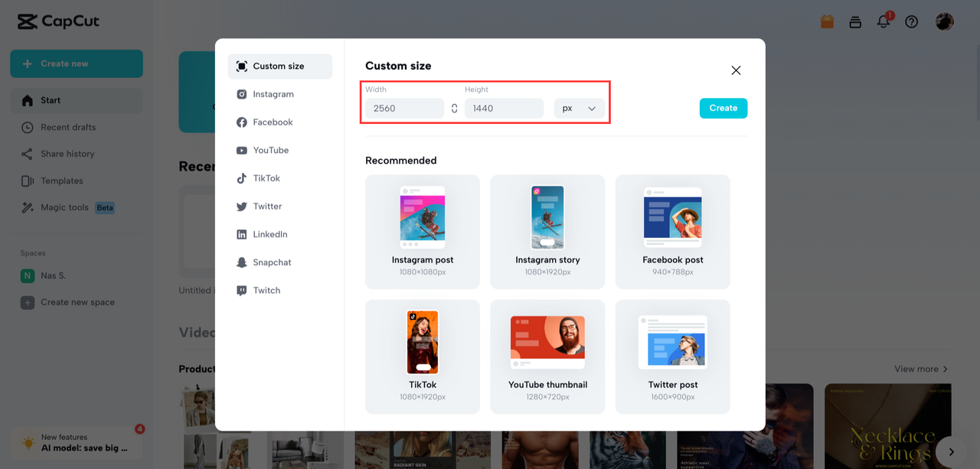Click the LinkedIn icon in dialog sidebar
The height and width of the screenshot is (469, 980).
(241, 235)
